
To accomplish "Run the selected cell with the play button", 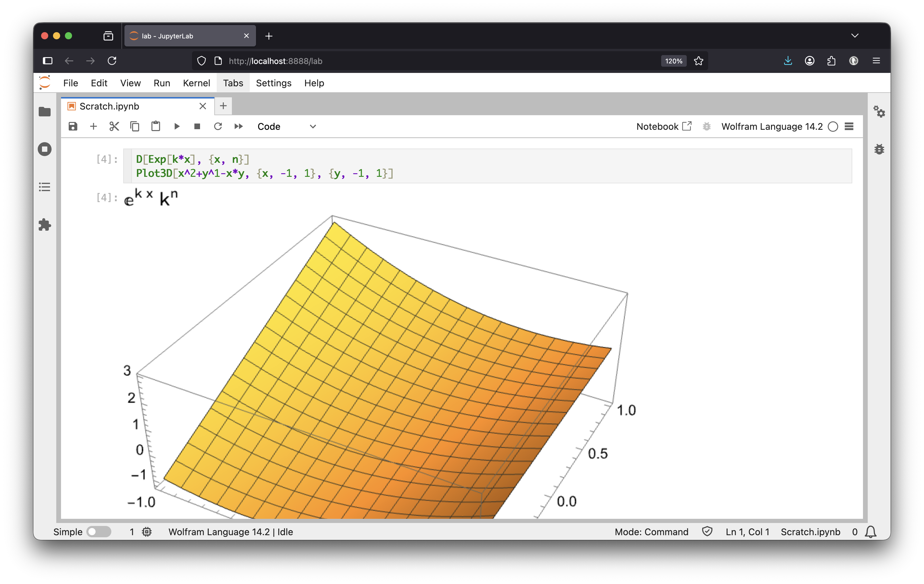I will [177, 126].
